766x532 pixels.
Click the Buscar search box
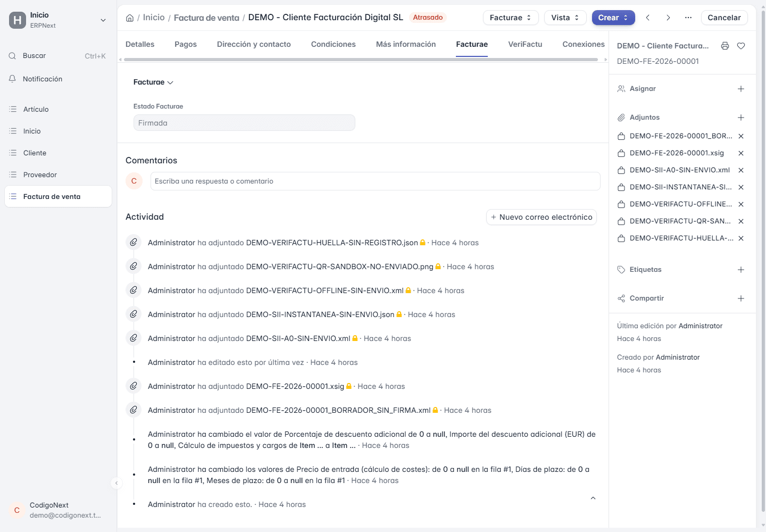click(x=58, y=56)
